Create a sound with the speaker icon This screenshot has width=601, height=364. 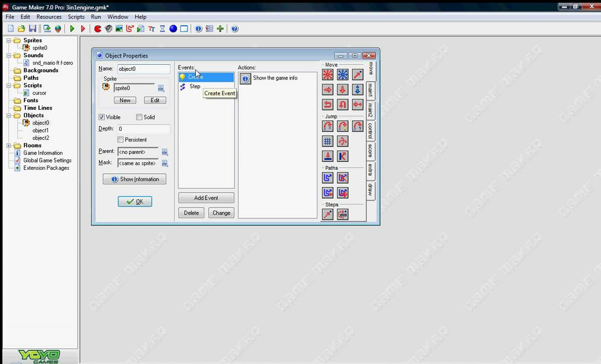(108, 29)
